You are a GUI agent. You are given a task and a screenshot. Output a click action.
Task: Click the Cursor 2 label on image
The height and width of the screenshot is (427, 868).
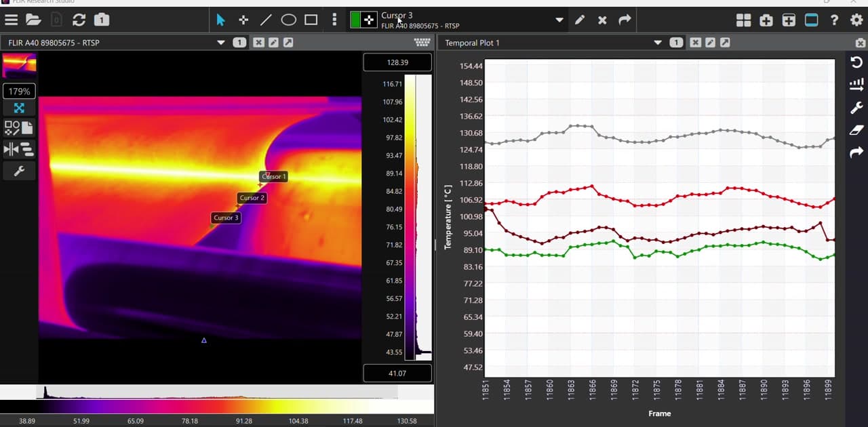click(x=252, y=198)
